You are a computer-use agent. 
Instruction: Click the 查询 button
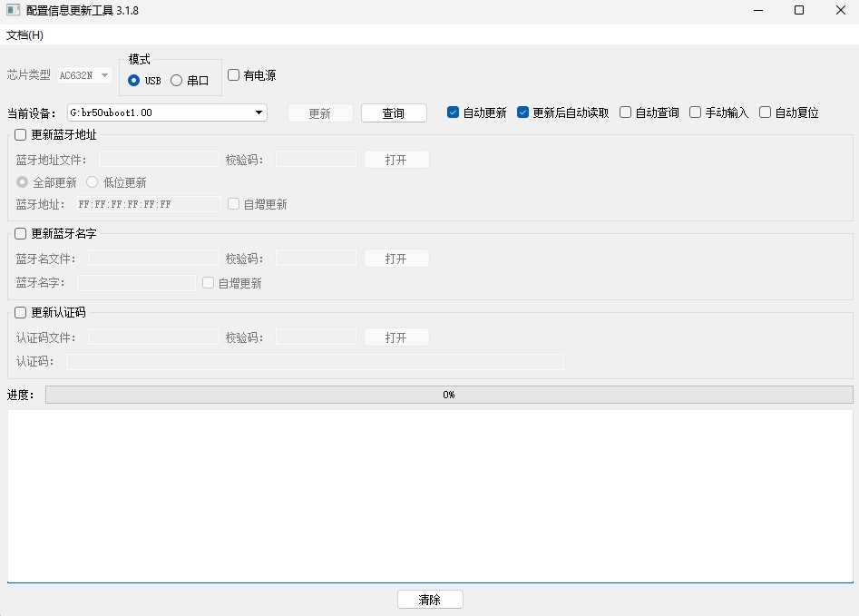click(x=394, y=113)
